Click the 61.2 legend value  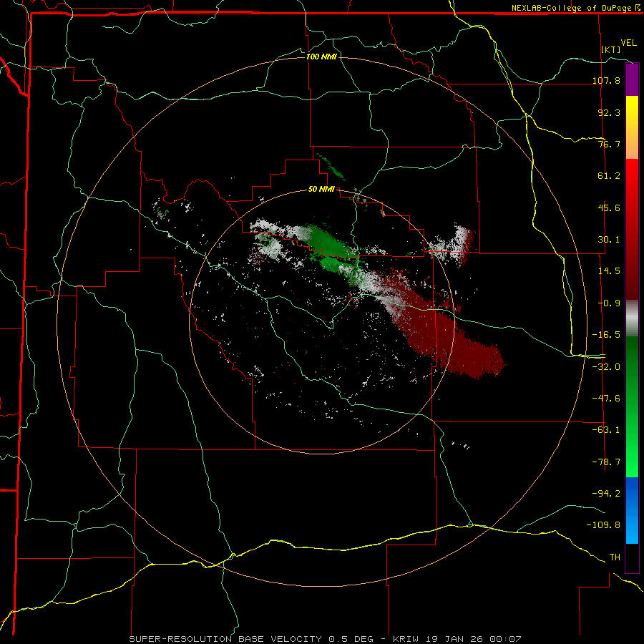pyautogui.click(x=609, y=176)
